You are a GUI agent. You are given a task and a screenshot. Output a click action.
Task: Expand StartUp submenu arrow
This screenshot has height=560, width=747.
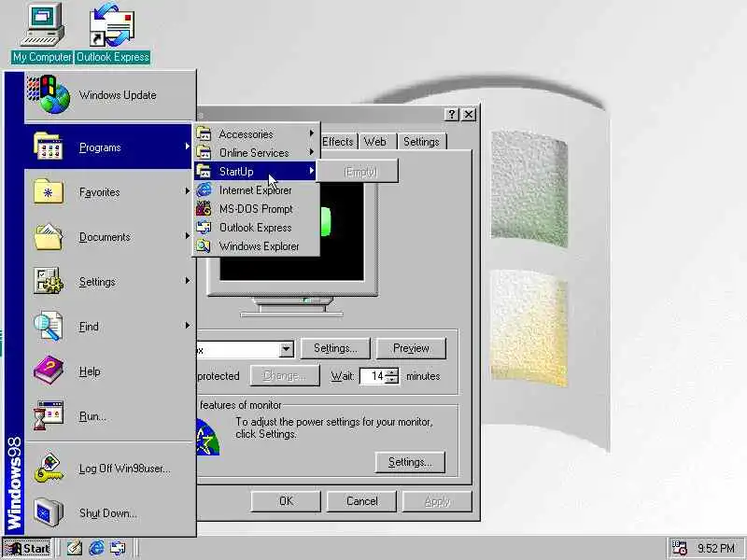coord(312,171)
